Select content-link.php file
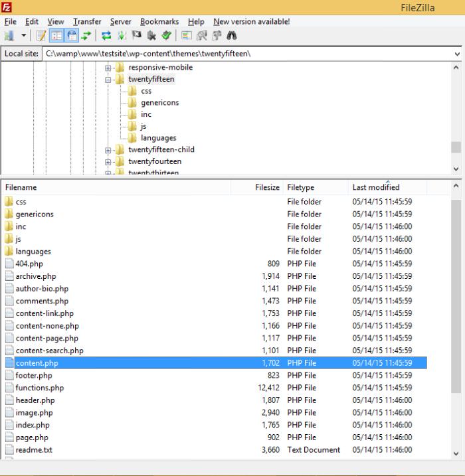Viewport: 465px width, 476px height. [215, 313]
